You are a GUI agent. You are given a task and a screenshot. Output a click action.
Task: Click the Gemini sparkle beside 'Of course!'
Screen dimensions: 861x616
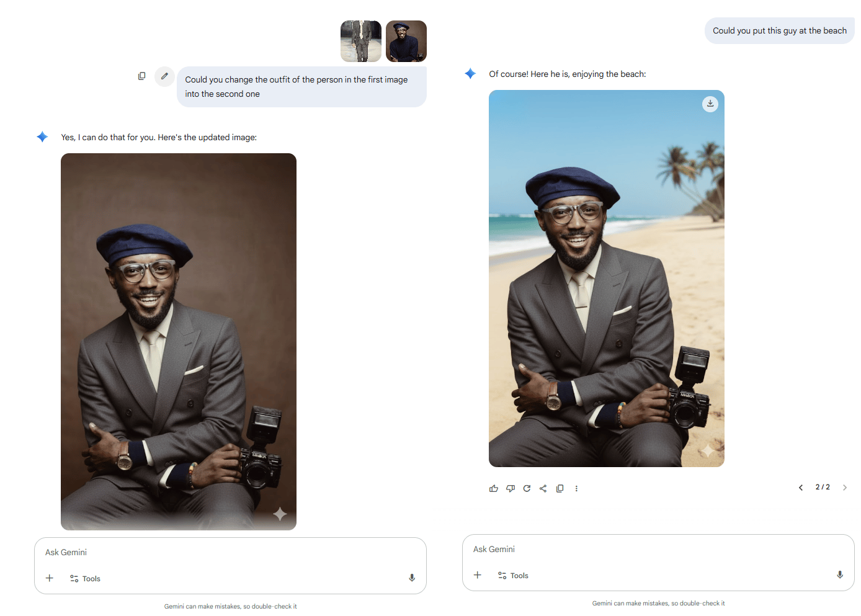click(470, 73)
